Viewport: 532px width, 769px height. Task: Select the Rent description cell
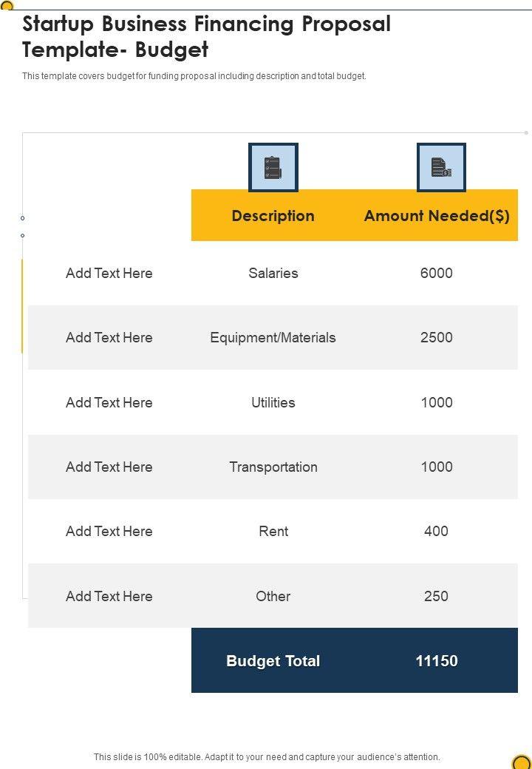273,531
